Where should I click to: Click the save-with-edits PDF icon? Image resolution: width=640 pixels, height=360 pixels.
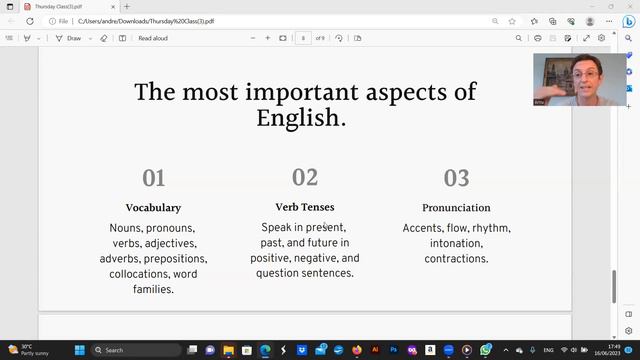tap(567, 38)
